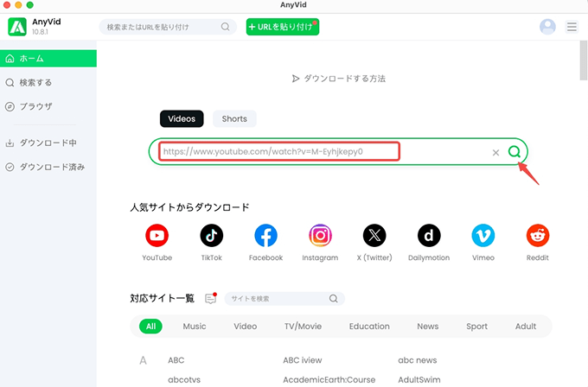
Task: Click the magnifier in サイトを検索 box
Action: [334, 299]
